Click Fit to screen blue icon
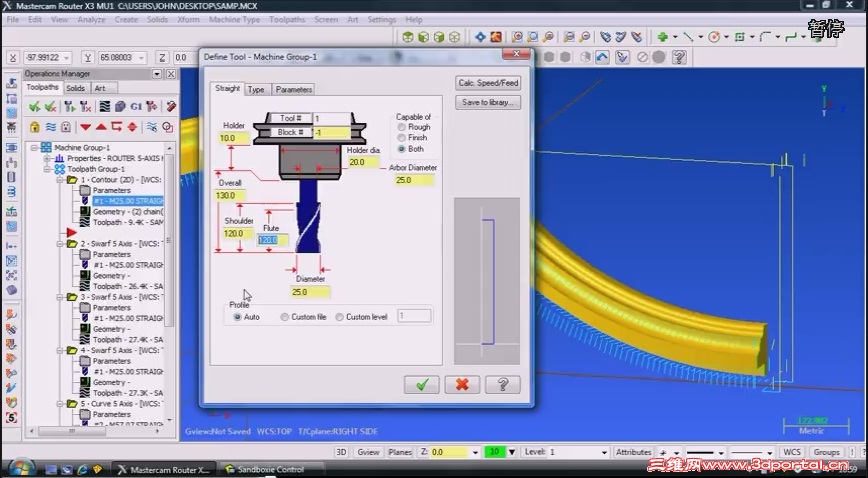 coord(480,37)
